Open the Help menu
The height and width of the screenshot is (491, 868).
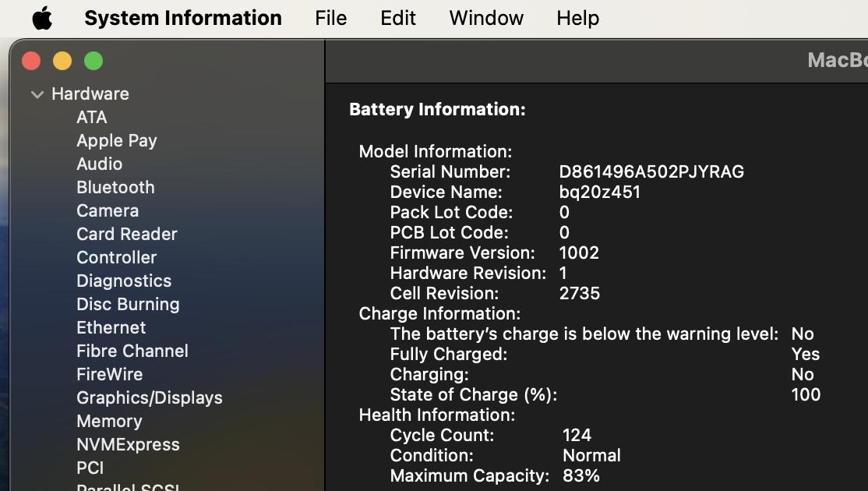577,18
